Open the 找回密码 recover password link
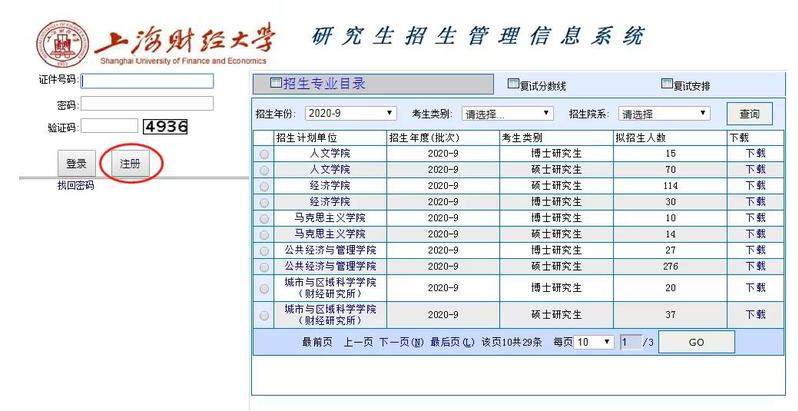 (76, 186)
